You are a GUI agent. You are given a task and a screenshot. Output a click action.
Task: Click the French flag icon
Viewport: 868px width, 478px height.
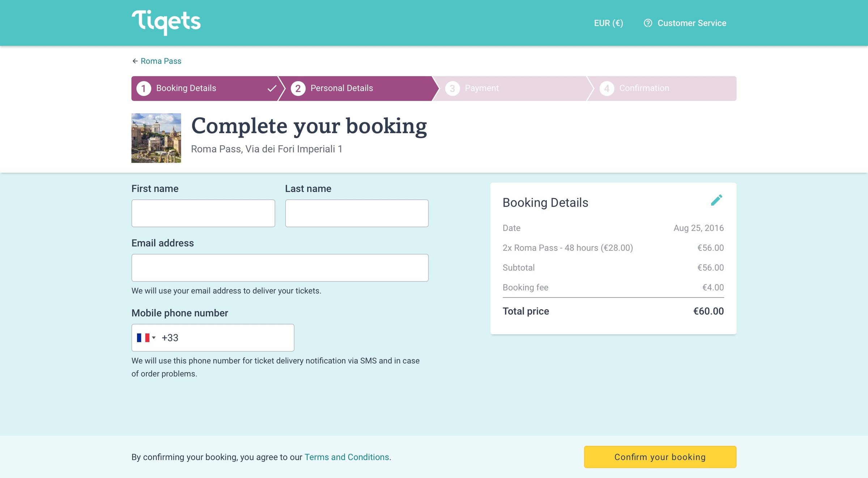[143, 338]
